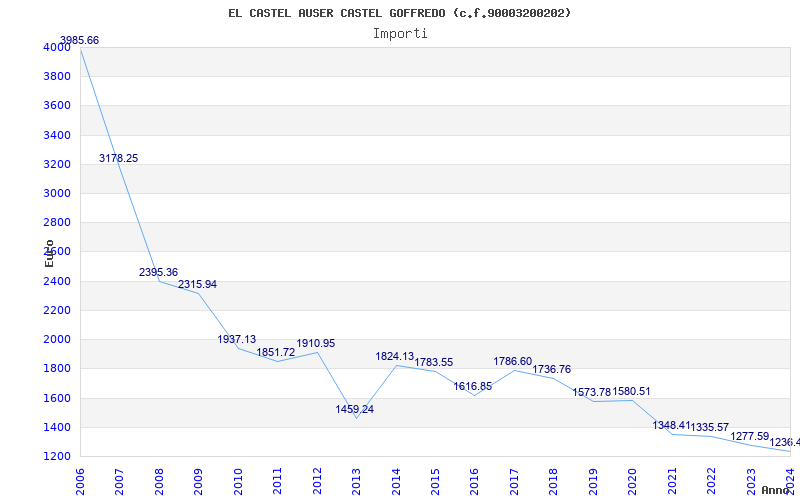Click the 1200 y-axis tick label
This screenshot has height=500, width=800.
[58, 456]
